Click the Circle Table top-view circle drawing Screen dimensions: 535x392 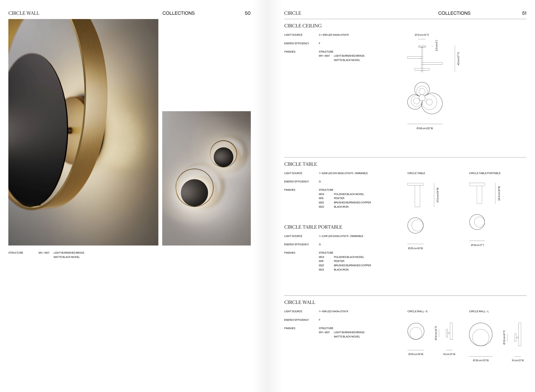pyautogui.click(x=415, y=225)
